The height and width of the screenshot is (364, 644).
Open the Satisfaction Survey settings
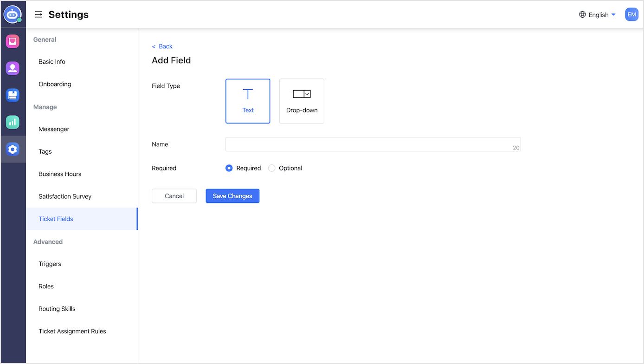[64, 196]
